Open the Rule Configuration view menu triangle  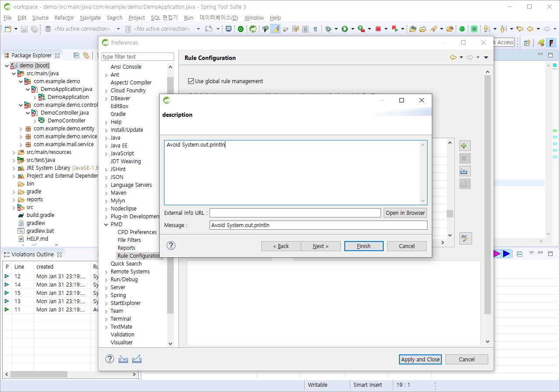[486, 57]
